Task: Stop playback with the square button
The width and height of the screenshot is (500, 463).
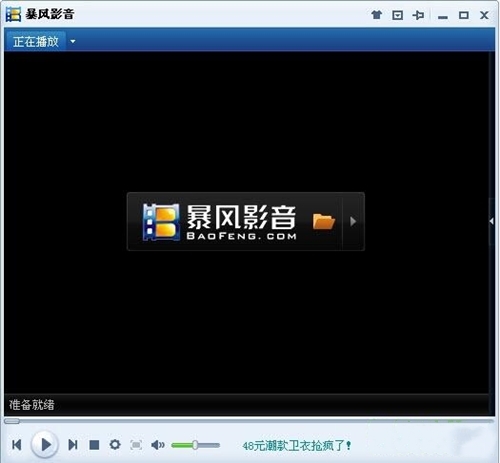Action: click(x=94, y=445)
